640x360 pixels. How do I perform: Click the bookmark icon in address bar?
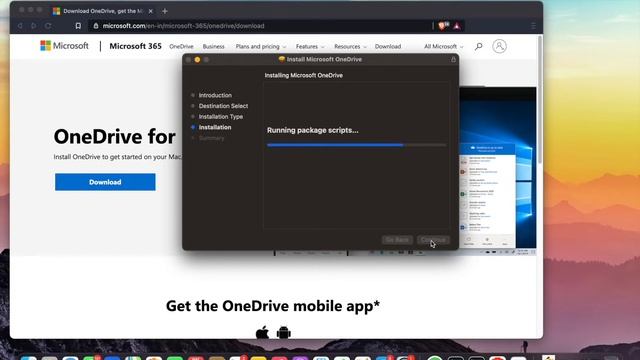pyautogui.click(x=78, y=26)
